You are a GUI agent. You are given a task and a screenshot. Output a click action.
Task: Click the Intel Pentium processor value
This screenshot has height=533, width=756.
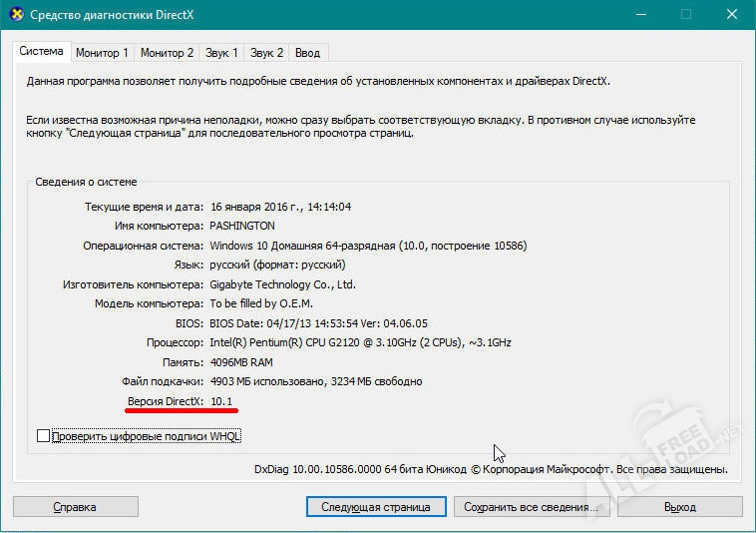pos(360,342)
